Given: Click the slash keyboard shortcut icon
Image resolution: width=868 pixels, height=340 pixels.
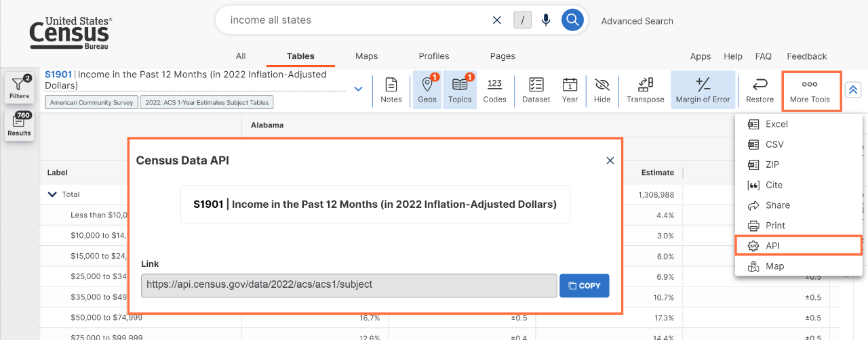Looking at the screenshot, I should [x=522, y=20].
